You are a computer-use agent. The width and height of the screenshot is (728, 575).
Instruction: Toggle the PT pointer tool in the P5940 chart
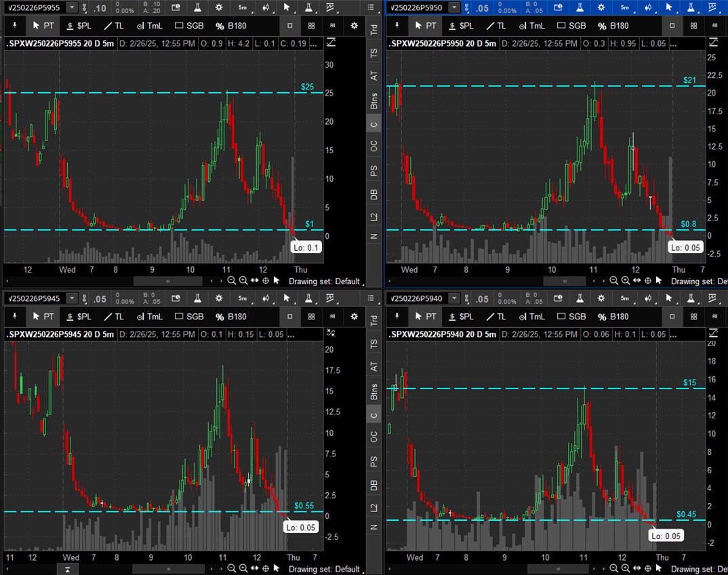pos(425,317)
